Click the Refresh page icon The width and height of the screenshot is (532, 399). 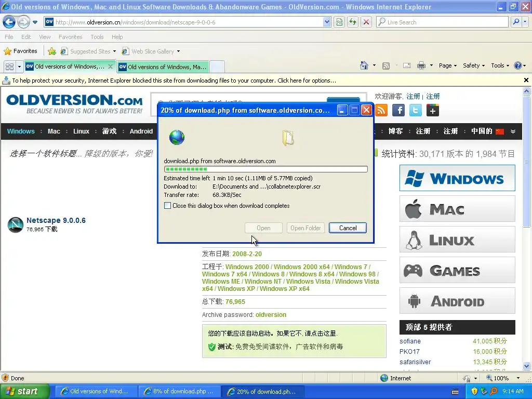353,22
